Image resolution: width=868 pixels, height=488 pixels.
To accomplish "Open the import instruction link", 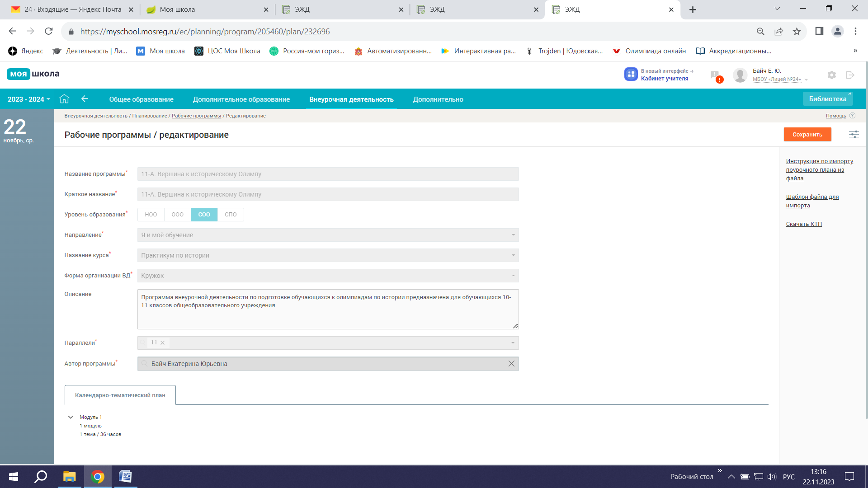I will coord(819,170).
